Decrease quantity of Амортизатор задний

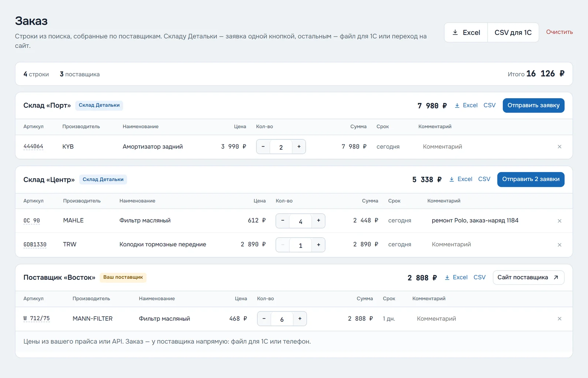coord(263,147)
